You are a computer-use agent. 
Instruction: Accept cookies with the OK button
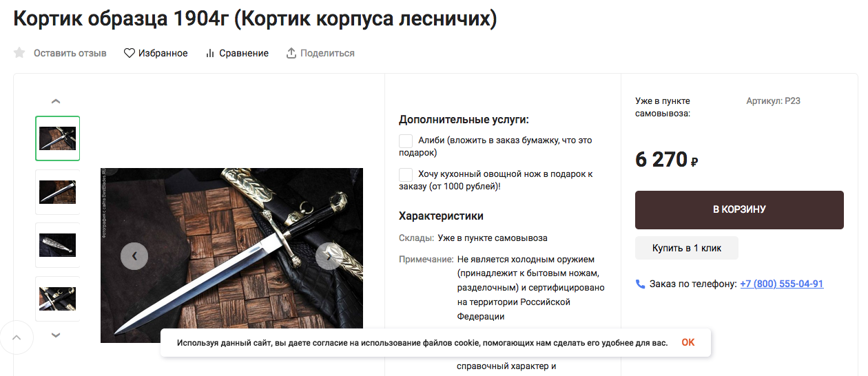(x=688, y=342)
